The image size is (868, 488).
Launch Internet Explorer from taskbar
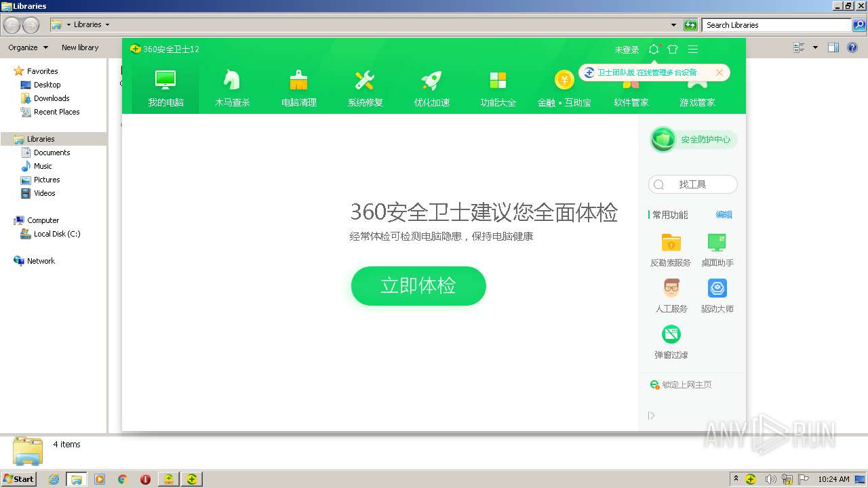pos(54,479)
